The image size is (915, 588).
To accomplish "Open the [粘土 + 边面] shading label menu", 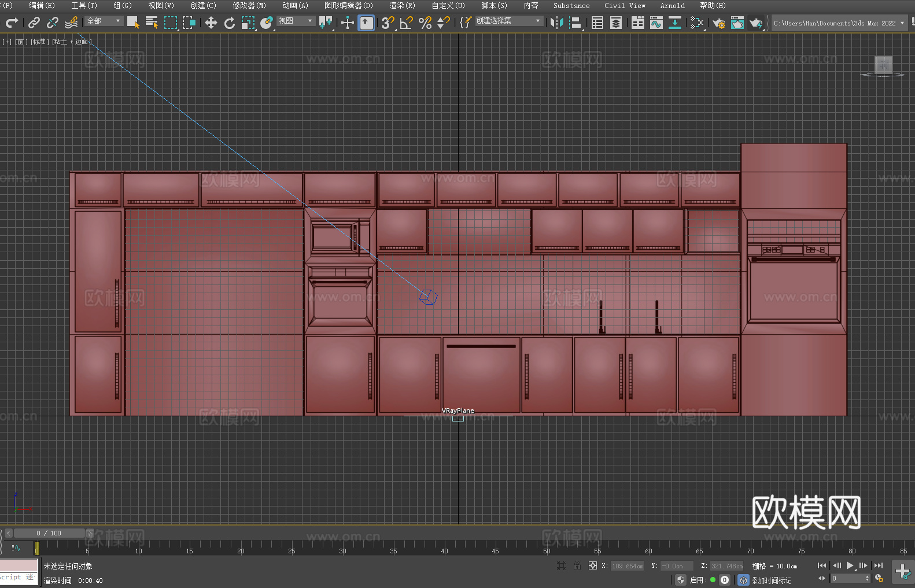I will [x=72, y=42].
